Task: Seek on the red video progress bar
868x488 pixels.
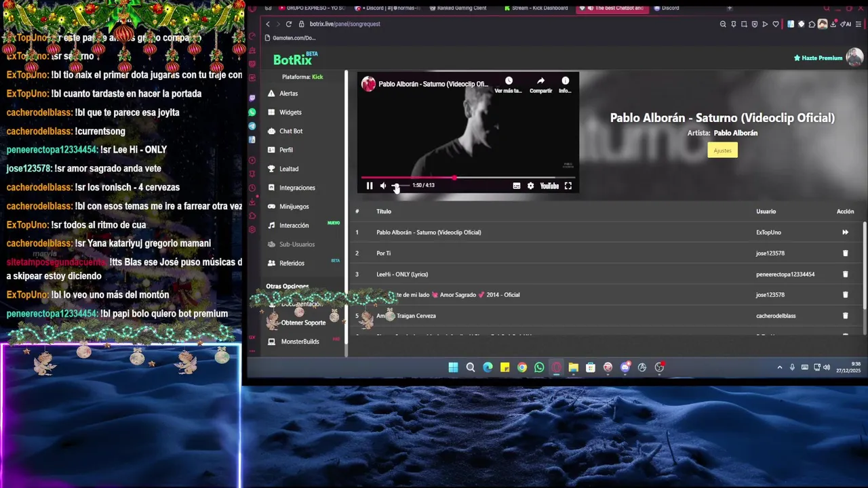Action: point(468,178)
